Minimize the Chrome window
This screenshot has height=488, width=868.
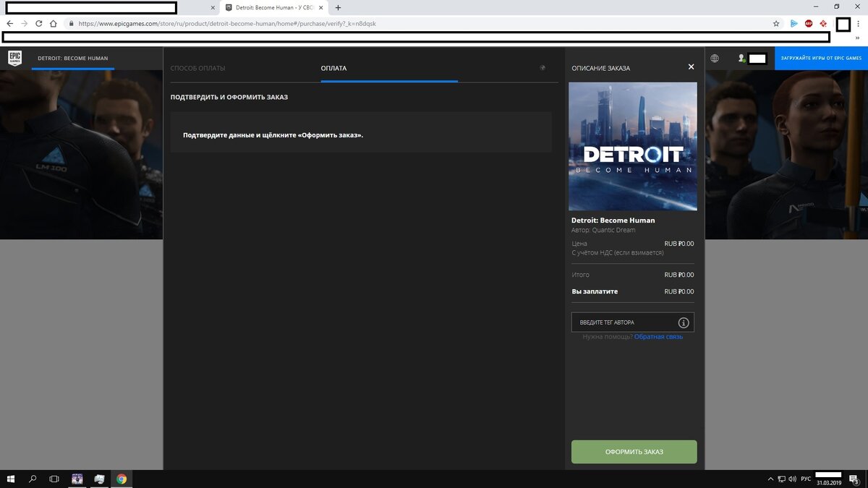point(817,7)
